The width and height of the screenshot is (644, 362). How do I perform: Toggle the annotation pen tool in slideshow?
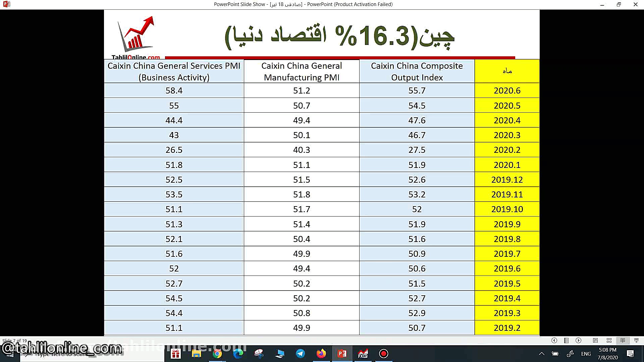coord(570,354)
